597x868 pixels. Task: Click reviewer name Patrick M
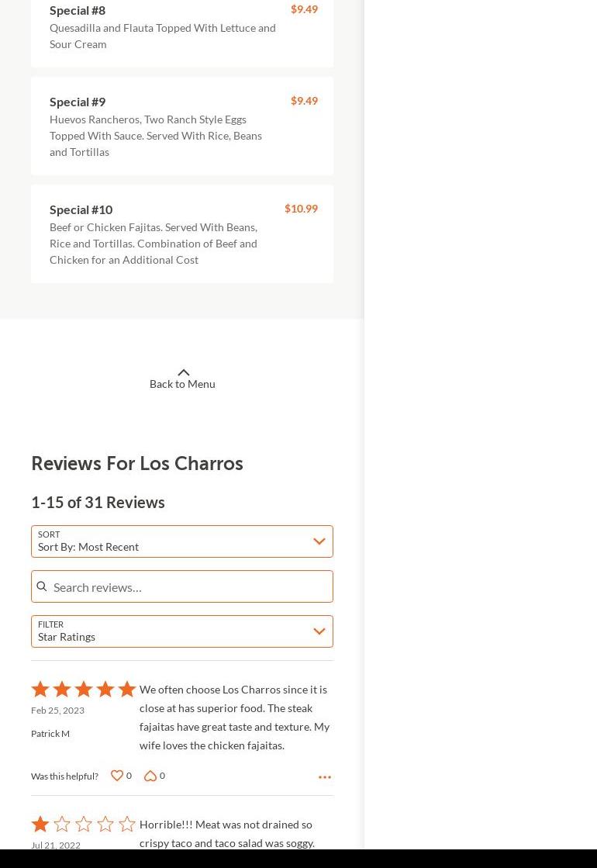pyautogui.click(x=50, y=734)
